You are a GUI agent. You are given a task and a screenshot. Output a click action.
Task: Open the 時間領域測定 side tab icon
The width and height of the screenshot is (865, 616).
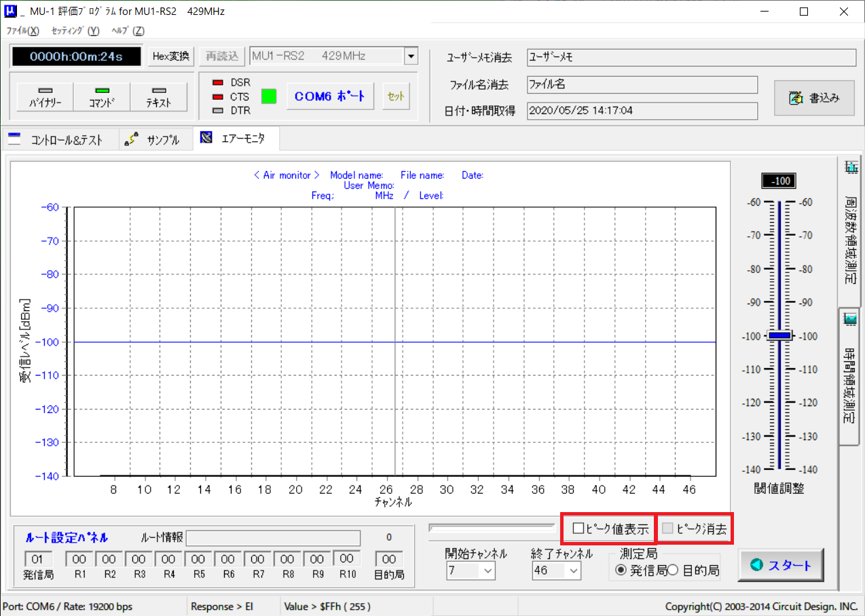849,319
